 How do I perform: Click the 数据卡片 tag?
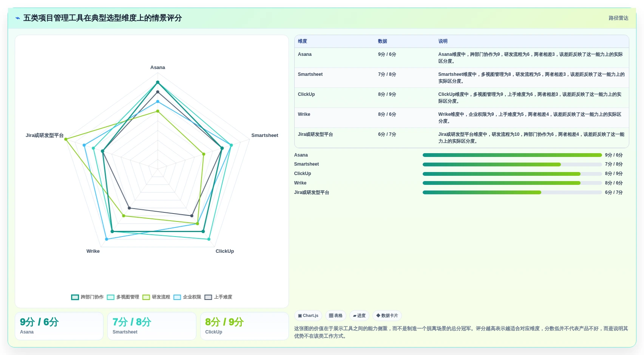coord(387,315)
